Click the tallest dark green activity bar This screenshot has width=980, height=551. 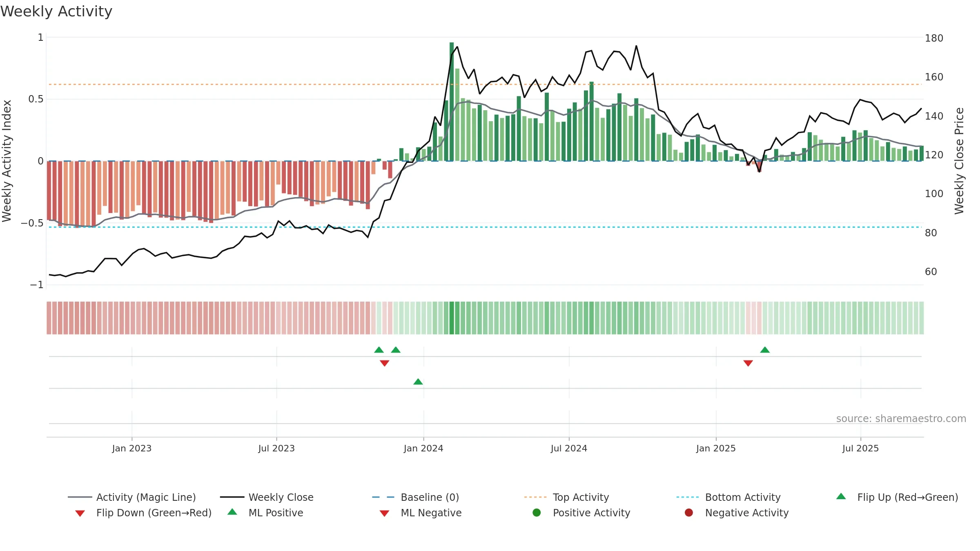click(x=452, y=102)
